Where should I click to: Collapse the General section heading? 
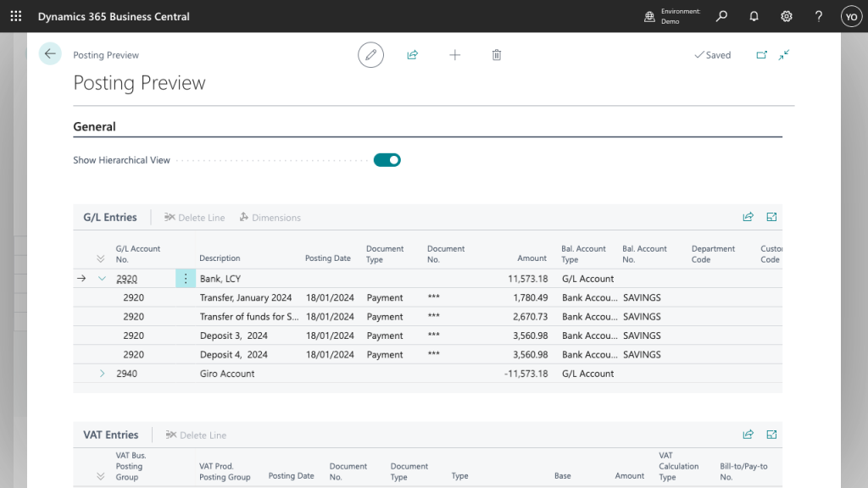[x=95, y=127]
